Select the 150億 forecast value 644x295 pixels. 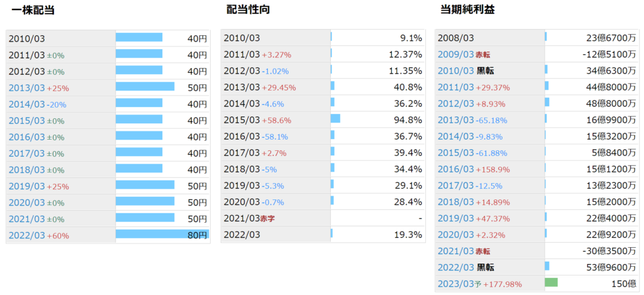point(625,284)
